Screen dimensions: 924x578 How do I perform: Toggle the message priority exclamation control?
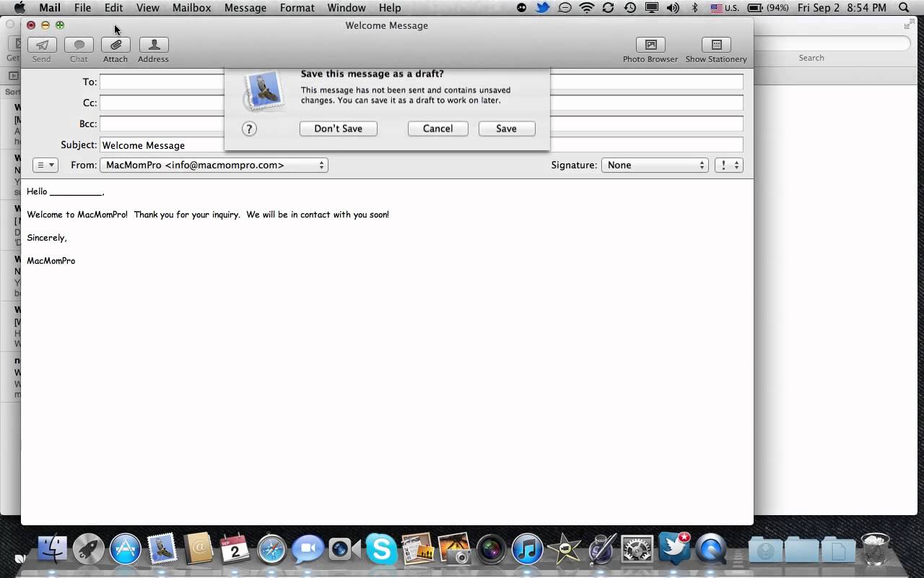pos(728,165)
